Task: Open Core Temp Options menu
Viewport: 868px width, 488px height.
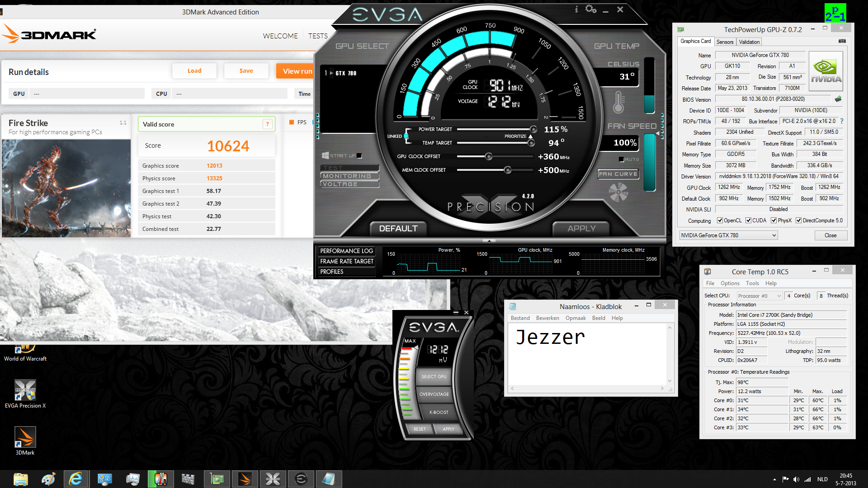Action: 730,283
